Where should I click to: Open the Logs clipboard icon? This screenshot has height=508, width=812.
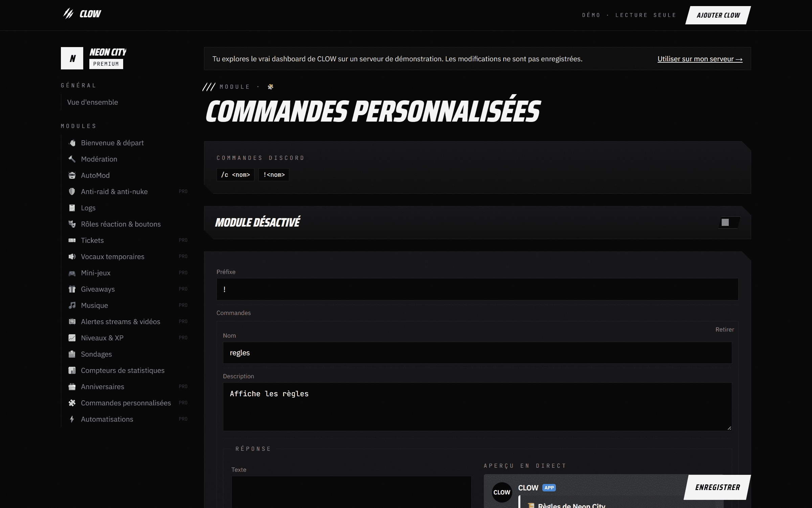click(x=72, y=208)
